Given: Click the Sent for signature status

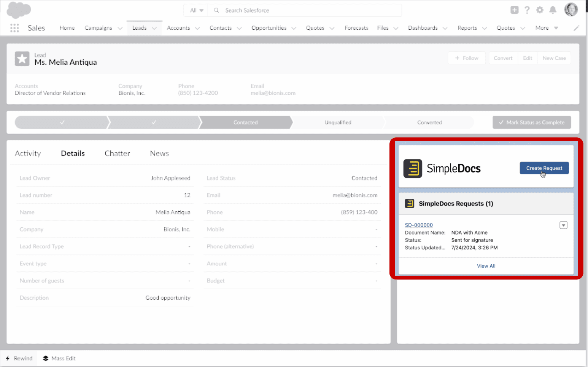Looking at the screenshot, I should tap(472, 240).
